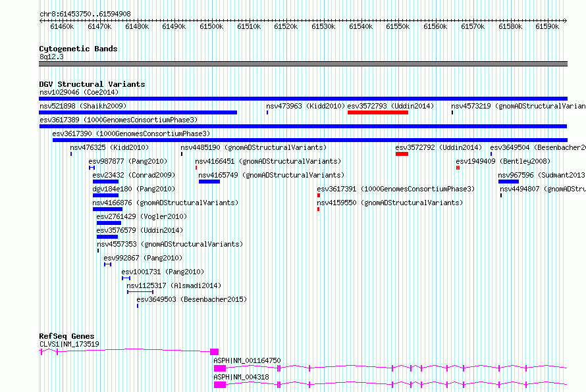Click the DGV Structural Variants track title

tap(92, 84)
